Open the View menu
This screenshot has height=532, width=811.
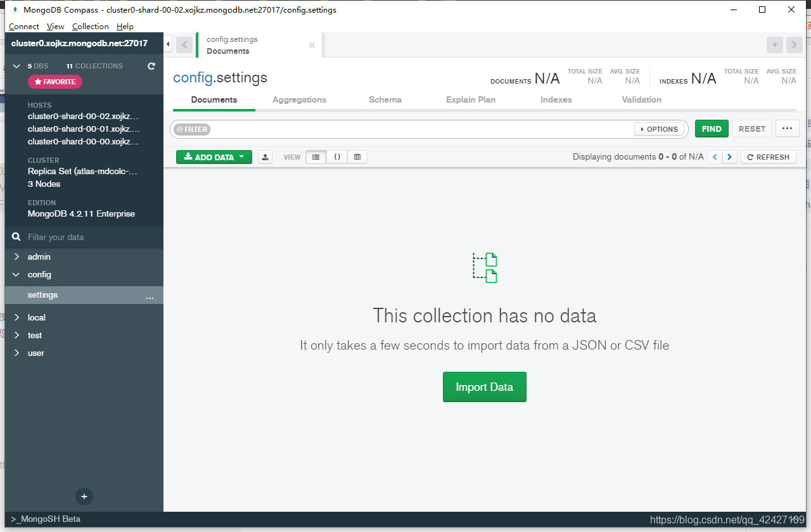point(56,27)
